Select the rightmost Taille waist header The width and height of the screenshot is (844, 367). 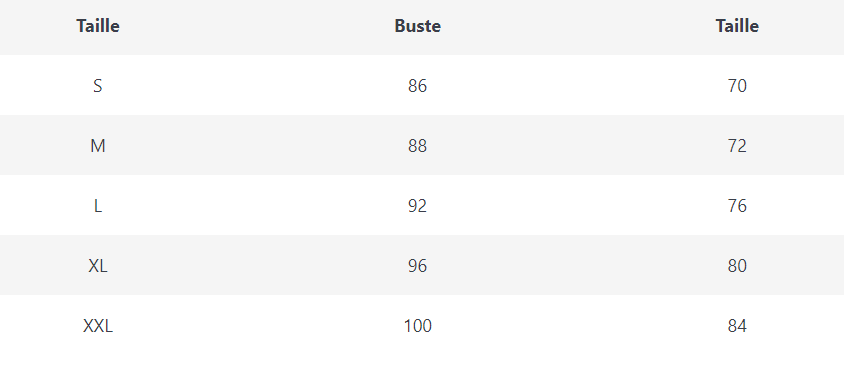737,26
